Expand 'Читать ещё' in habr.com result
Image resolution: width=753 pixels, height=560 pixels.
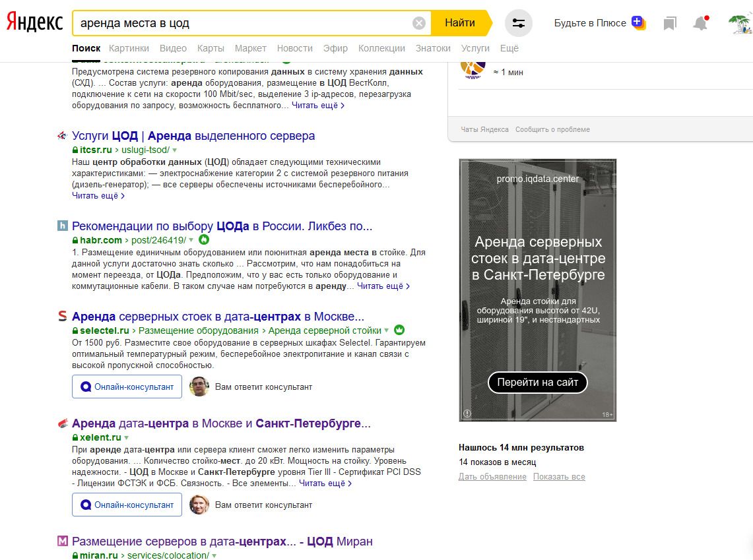383,286
